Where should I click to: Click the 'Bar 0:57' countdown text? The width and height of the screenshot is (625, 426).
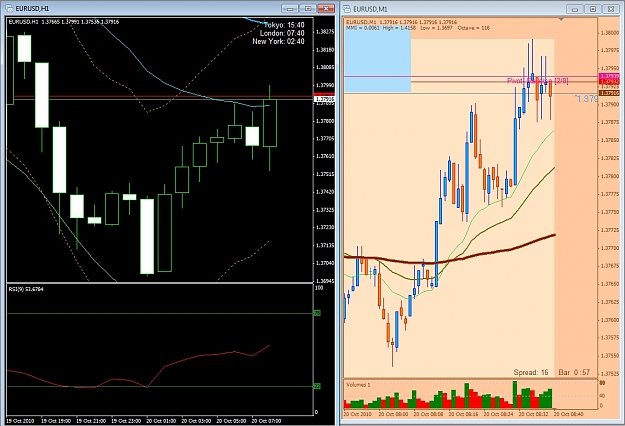[574, 372]
